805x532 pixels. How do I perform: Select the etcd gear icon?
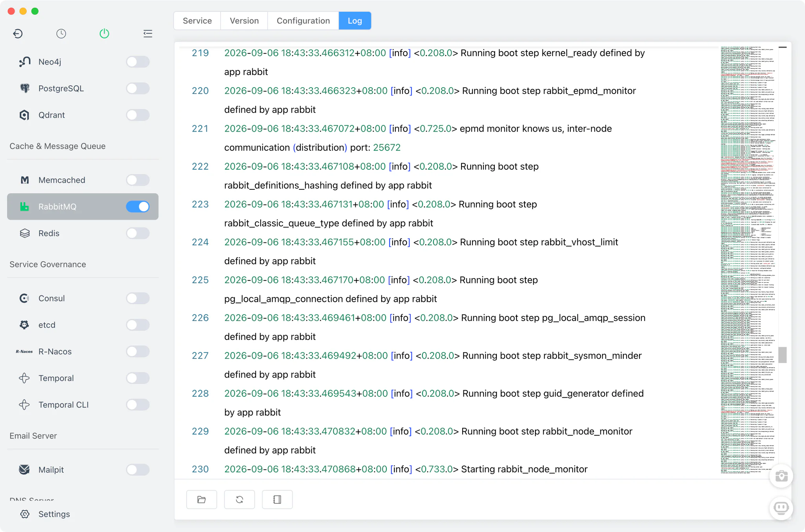pos(25,325)
